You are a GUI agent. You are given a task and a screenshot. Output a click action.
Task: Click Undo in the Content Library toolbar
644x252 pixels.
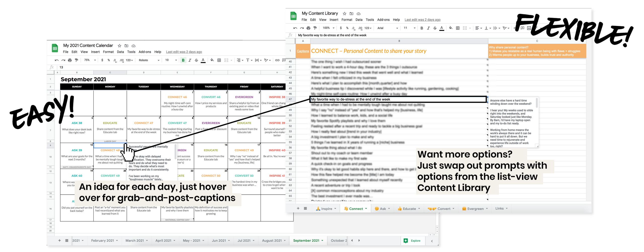295,28
